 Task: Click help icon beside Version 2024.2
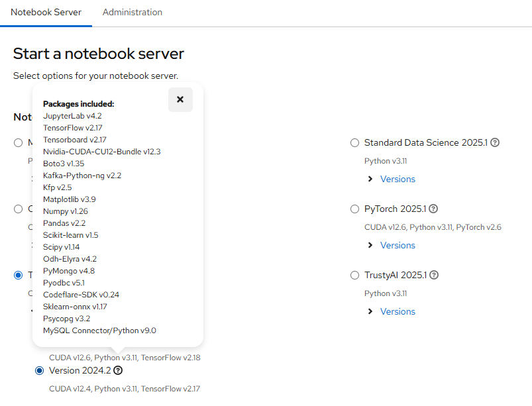[118, 370]
